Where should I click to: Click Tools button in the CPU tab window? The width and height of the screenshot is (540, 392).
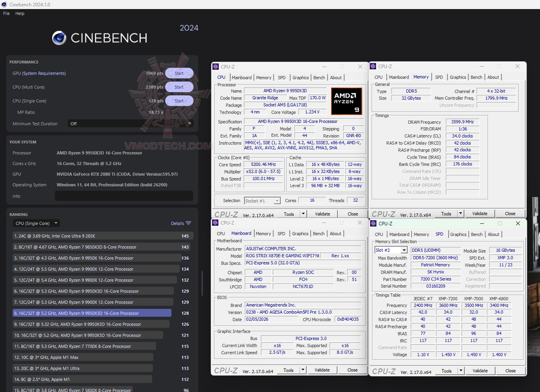pyautogui.click(x=289, y=214)
